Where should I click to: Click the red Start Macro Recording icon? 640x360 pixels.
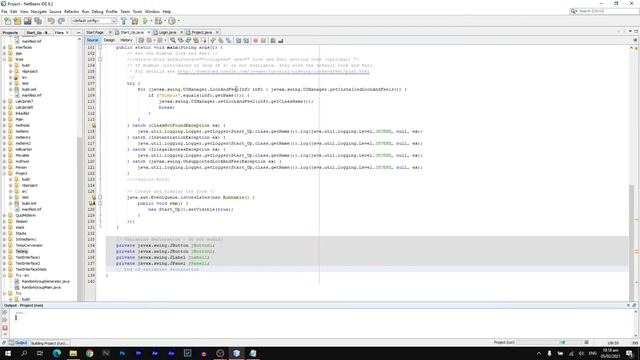[x=256, y=40]
